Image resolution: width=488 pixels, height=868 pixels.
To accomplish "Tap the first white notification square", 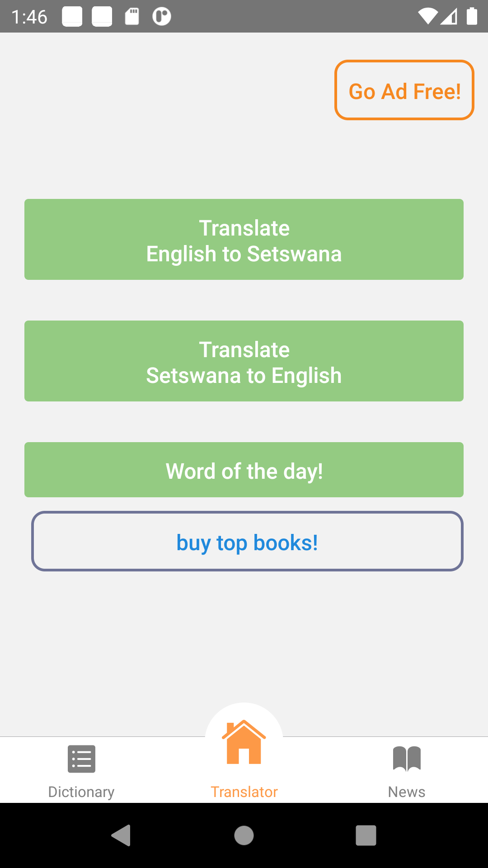I will click(x=72, y=16).
